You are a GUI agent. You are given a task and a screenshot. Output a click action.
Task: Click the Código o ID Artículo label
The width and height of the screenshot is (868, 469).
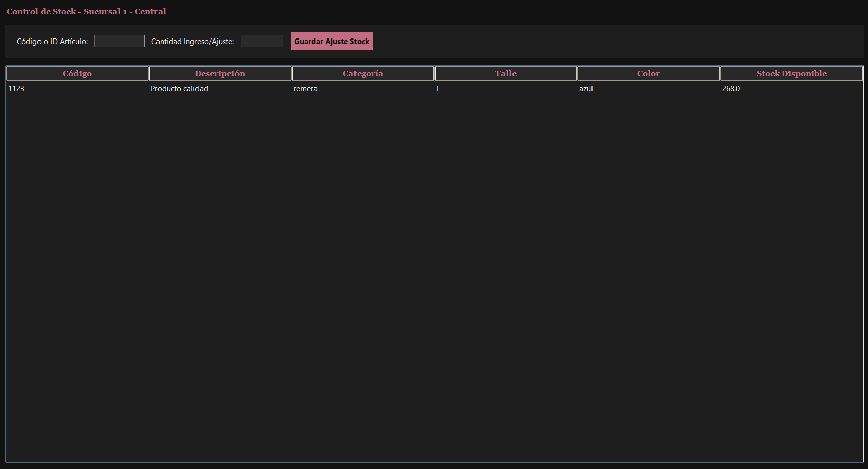[x=52, y=42]
